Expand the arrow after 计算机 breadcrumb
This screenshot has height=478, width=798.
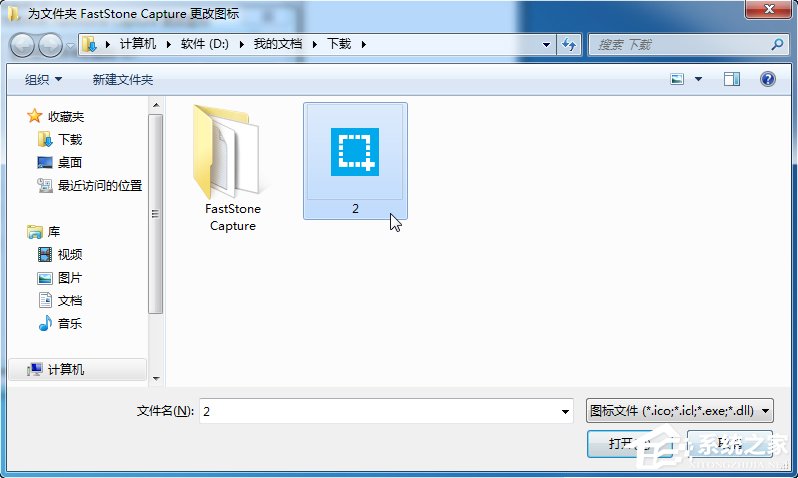pyautogui.click(x=168, y=44)
